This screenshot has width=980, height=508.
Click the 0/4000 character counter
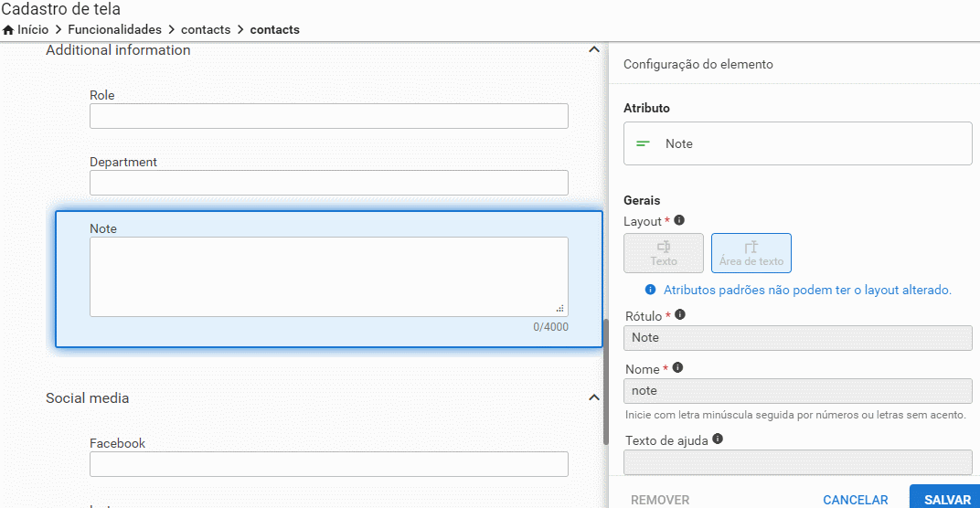(x=550, y=327)
